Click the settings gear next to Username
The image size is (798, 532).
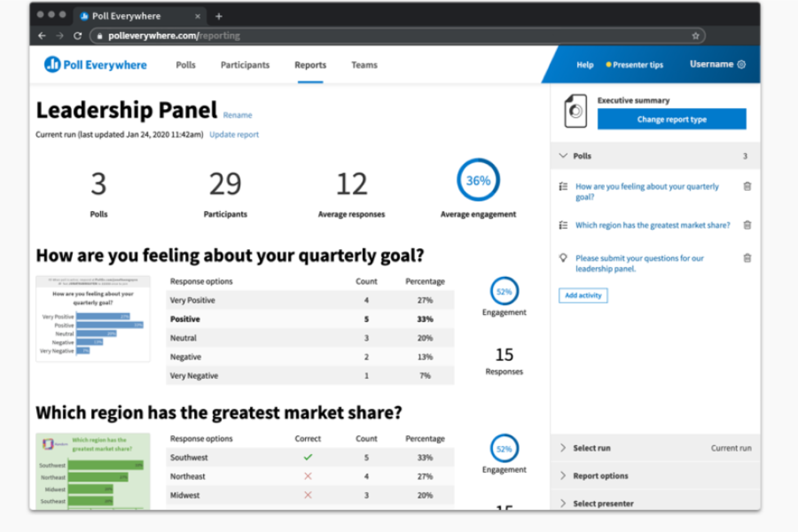click(x=741, y=64)
